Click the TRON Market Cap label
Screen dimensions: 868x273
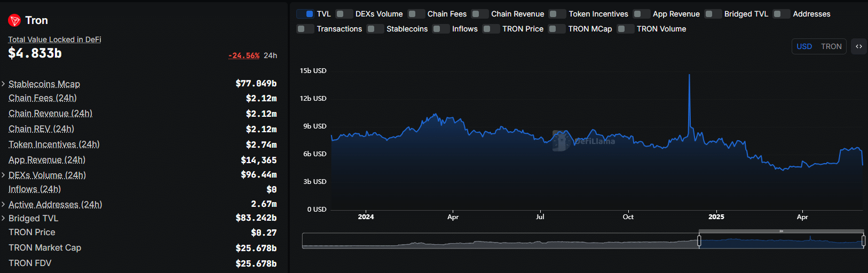click(45, 248)
